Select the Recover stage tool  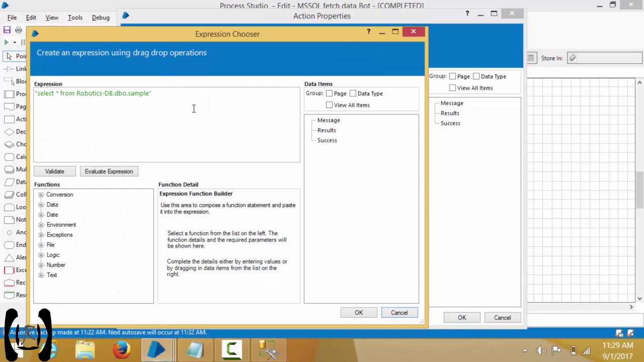[14, 283]
